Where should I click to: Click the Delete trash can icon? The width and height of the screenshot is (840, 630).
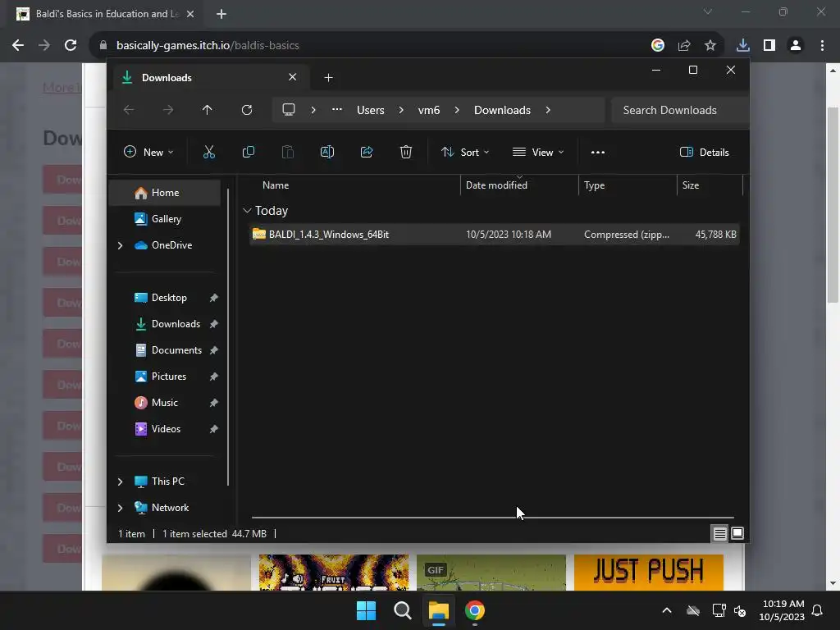[405, 152]
